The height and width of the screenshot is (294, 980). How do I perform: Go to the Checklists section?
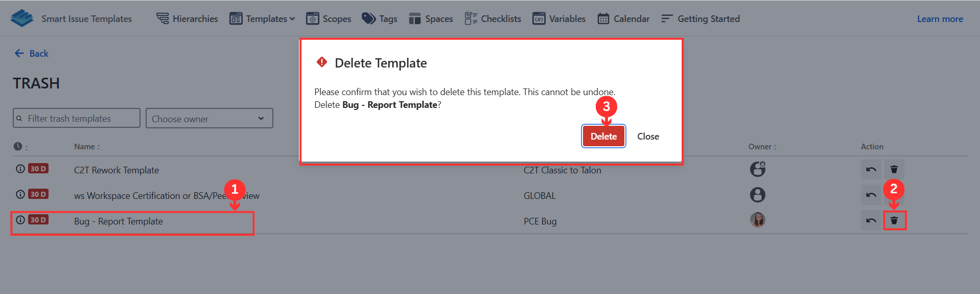pyautogui.click(x=493, y=19)
